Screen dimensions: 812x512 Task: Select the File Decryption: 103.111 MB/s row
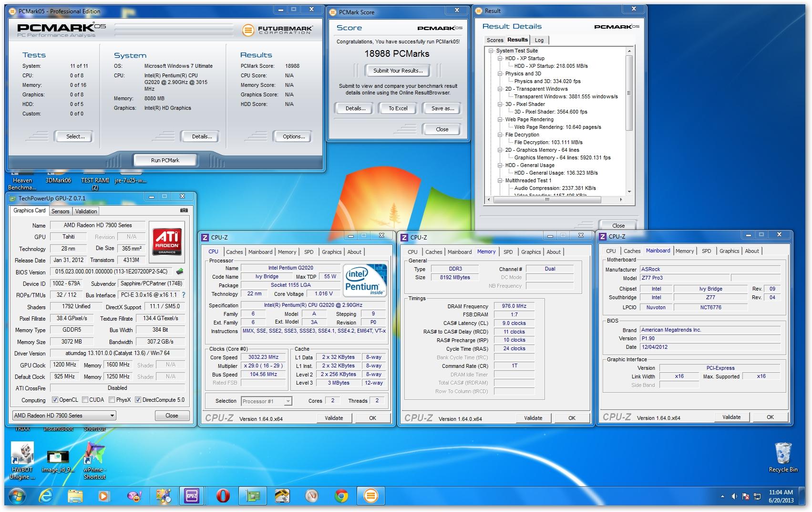pyautogui.click(x=548, y=142)
